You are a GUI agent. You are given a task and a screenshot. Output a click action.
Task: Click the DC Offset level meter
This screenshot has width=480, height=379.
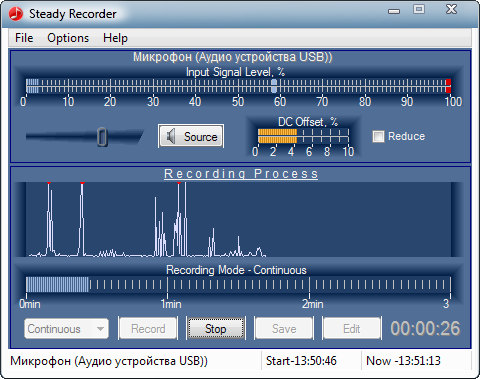point(303,136)
